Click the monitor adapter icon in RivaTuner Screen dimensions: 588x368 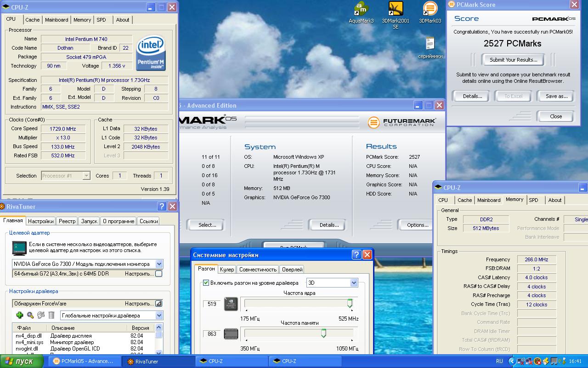coord(19,247)
